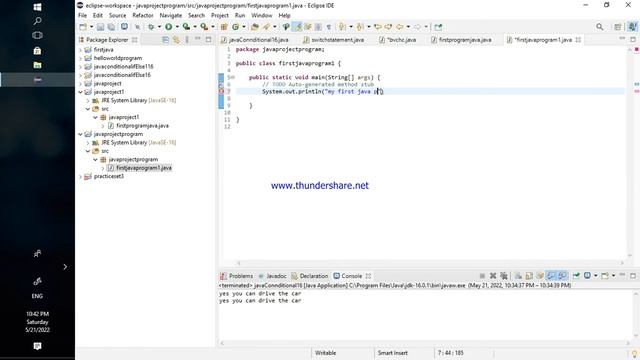Click the Run with Coverage icon
Screen dimensions: 640x360
coord(186,27)
